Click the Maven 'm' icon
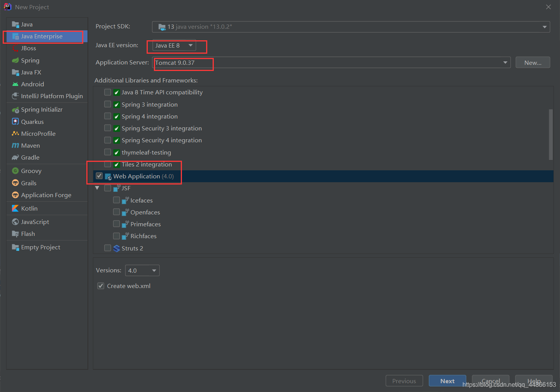The image size is (560, 392). pyautogui.click(x=15, y=145)
